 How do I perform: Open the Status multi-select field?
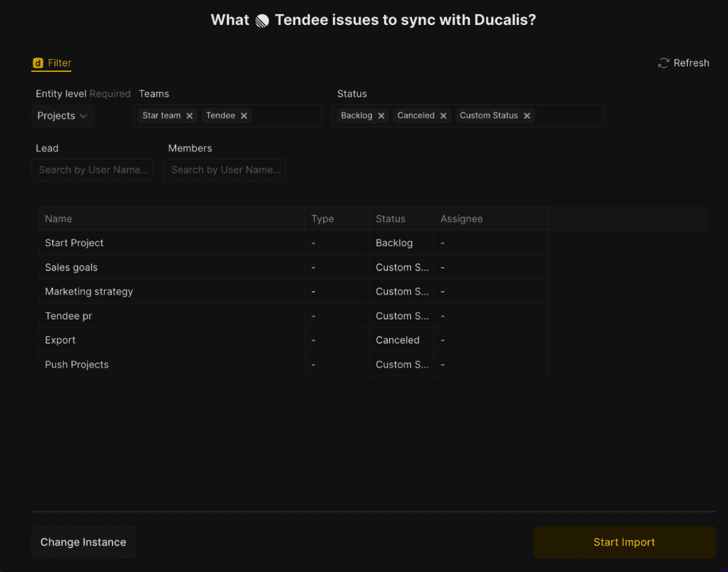pyautogui.click(x=469, y=116)
